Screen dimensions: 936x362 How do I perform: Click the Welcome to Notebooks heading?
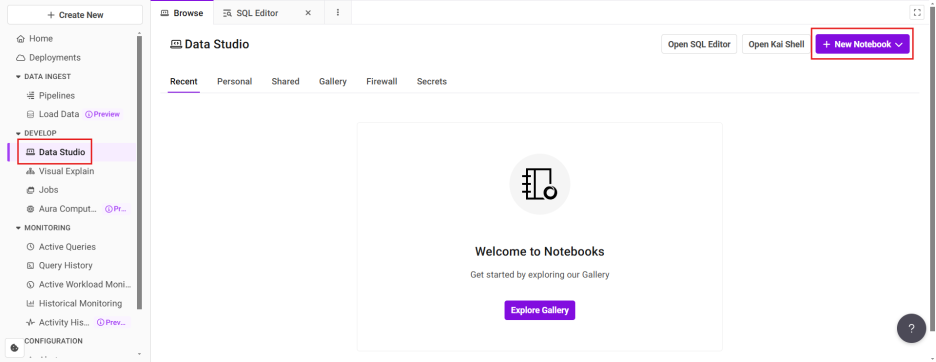[x=540, y=251]
